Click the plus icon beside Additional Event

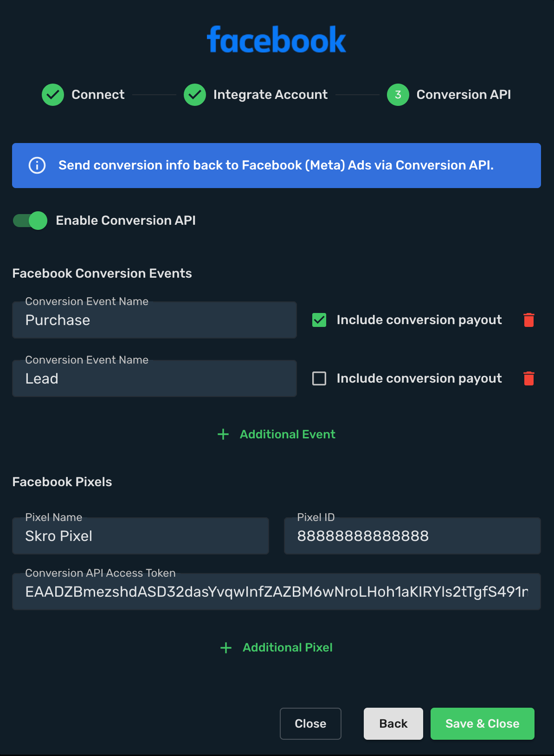223,434
